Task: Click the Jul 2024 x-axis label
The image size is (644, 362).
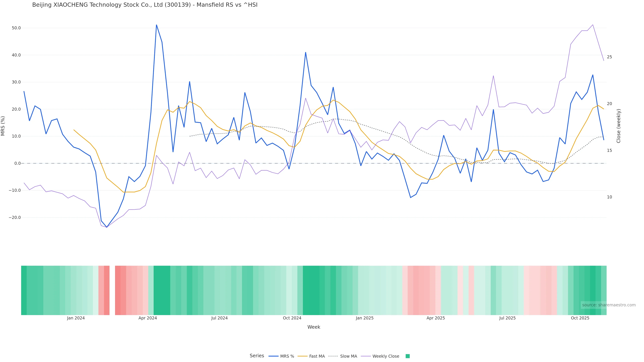Action: point(219,318)
